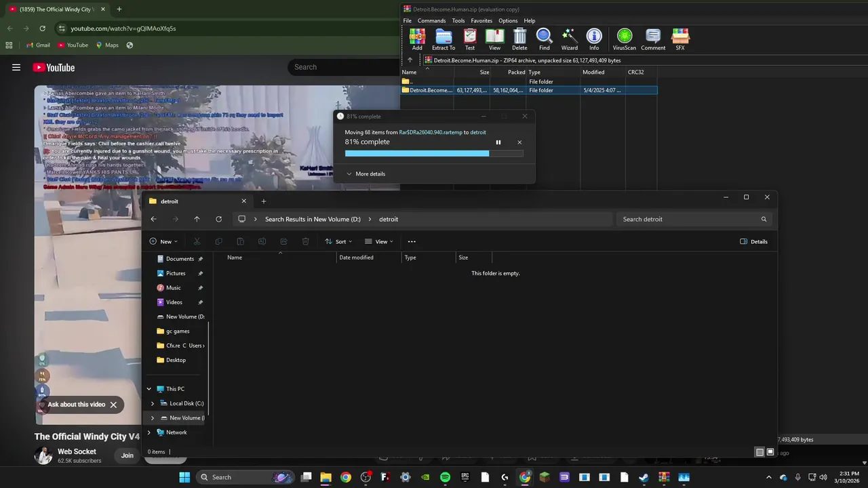Open the File menu in WinRAR
This screenshot has width=868, height=488.
pyautogui.click(x=408, y=21)
